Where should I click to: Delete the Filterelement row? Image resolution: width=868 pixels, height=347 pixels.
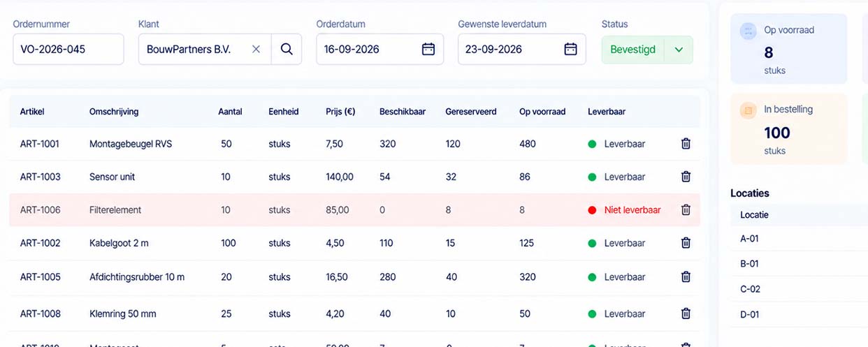click(x=686, y=209)
